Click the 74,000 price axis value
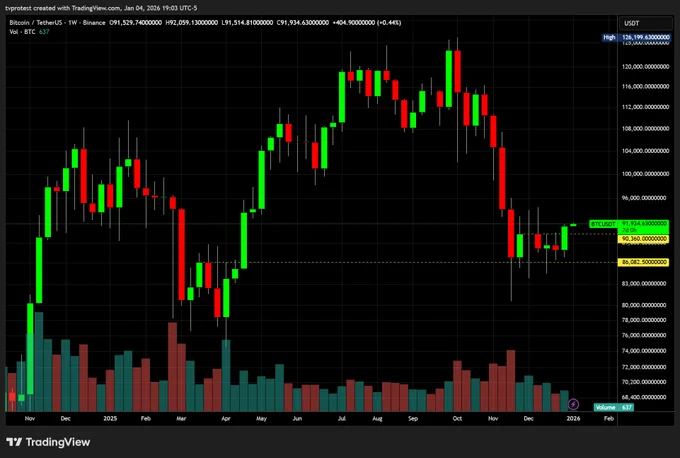 645,350
